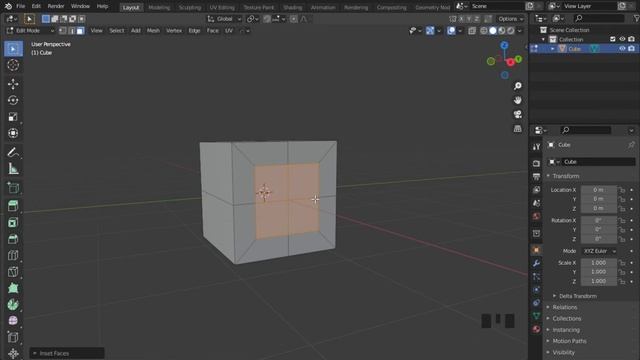Switch to the Modeling workspace tab

pos(159,7)
